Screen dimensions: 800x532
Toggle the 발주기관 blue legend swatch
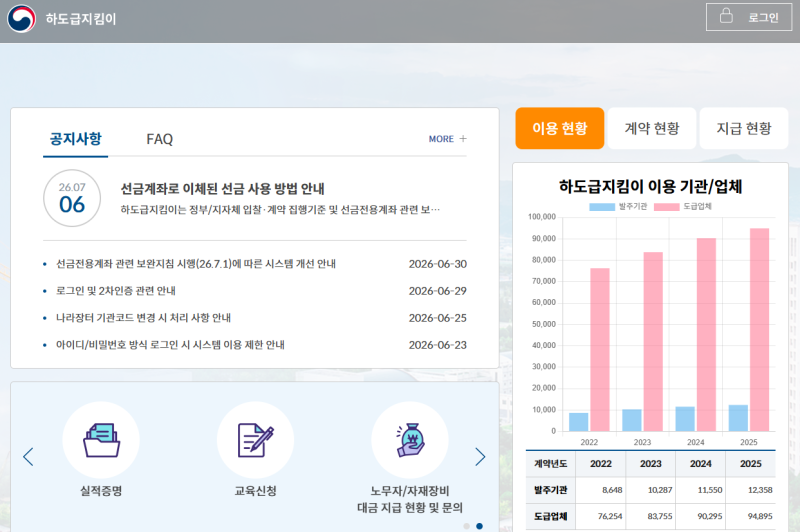(x=602, y=207)
